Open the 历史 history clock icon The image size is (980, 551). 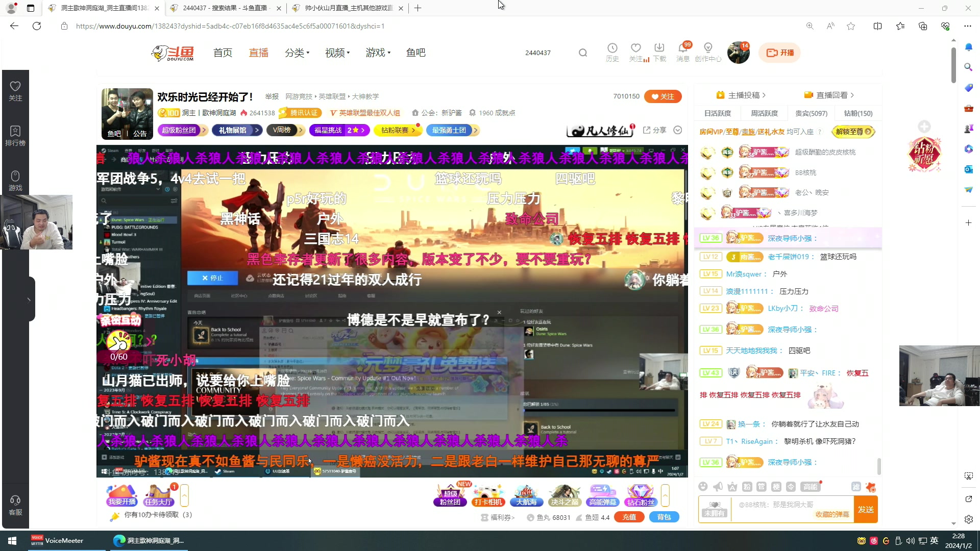tap(612, 53)
